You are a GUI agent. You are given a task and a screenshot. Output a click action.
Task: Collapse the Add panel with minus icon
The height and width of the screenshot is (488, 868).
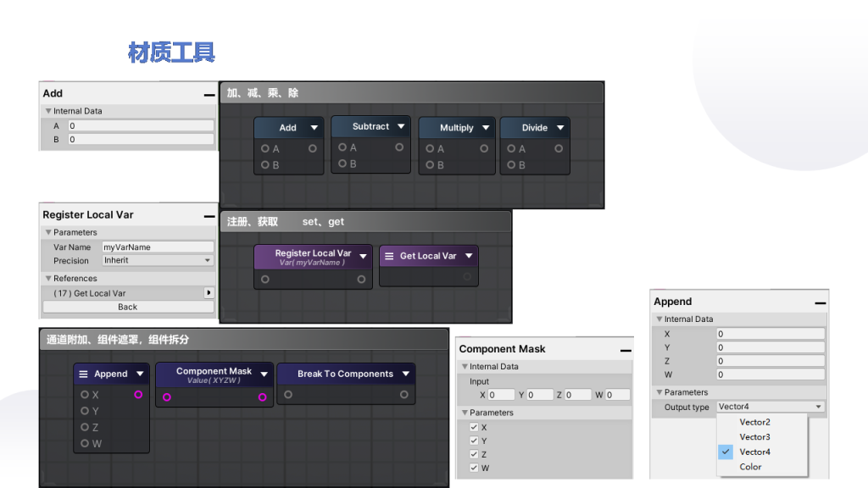209,95
